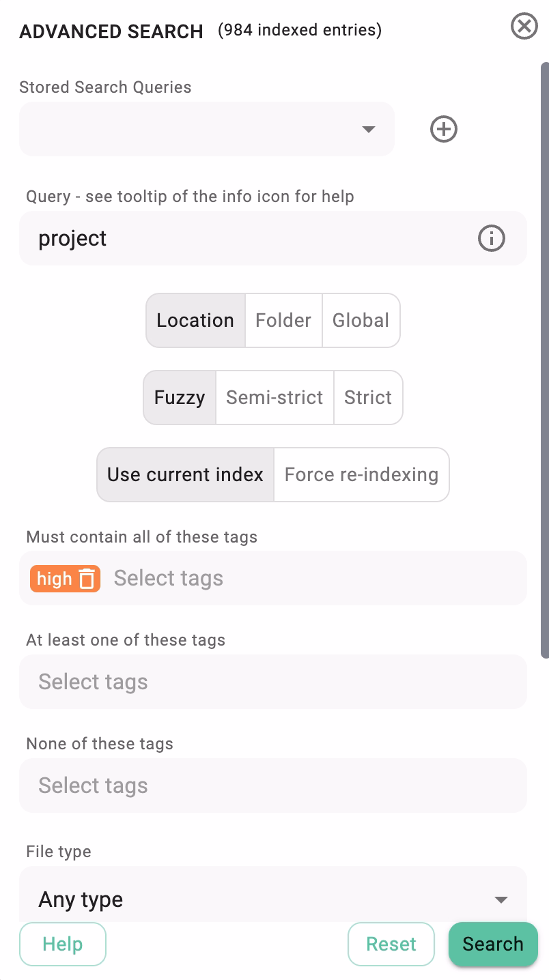Switch to Force re-indexing
Viewport: 549px width, 980px height.
click(361, 474)
